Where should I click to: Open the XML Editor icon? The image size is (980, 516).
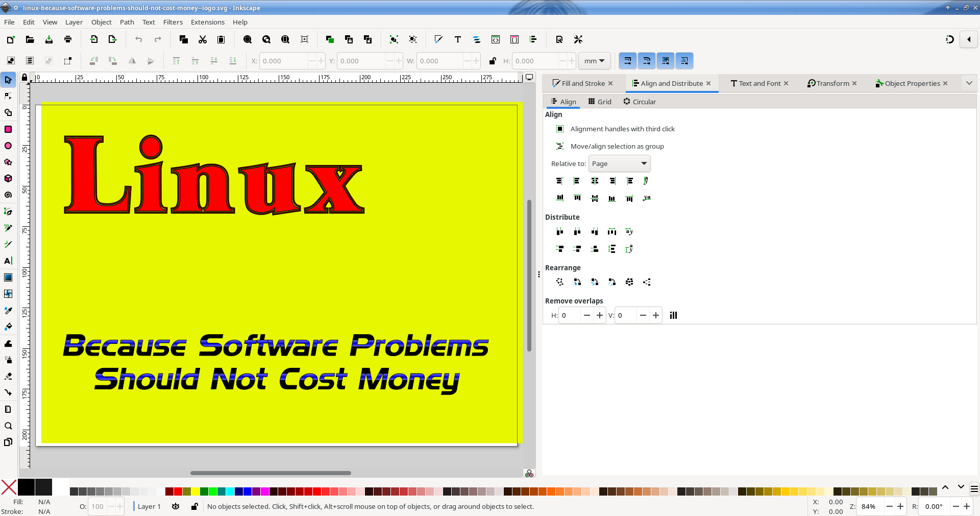pos(496,39)
